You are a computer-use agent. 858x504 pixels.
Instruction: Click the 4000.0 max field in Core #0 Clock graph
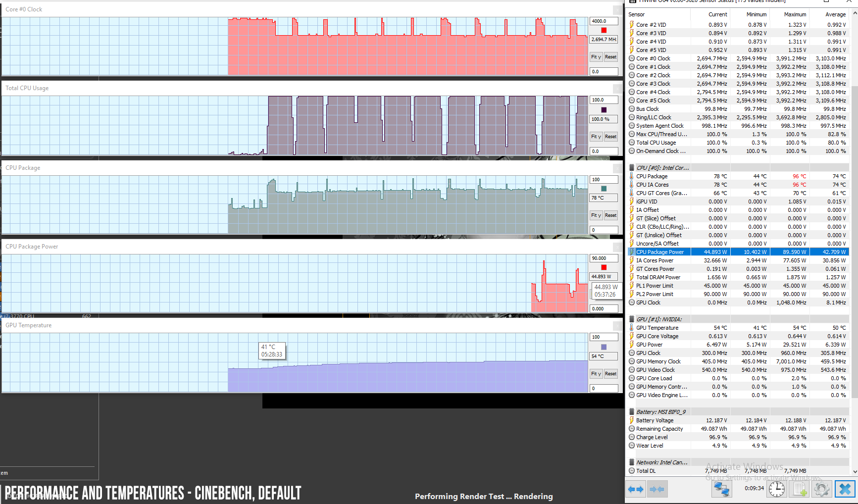coord(604,21)
